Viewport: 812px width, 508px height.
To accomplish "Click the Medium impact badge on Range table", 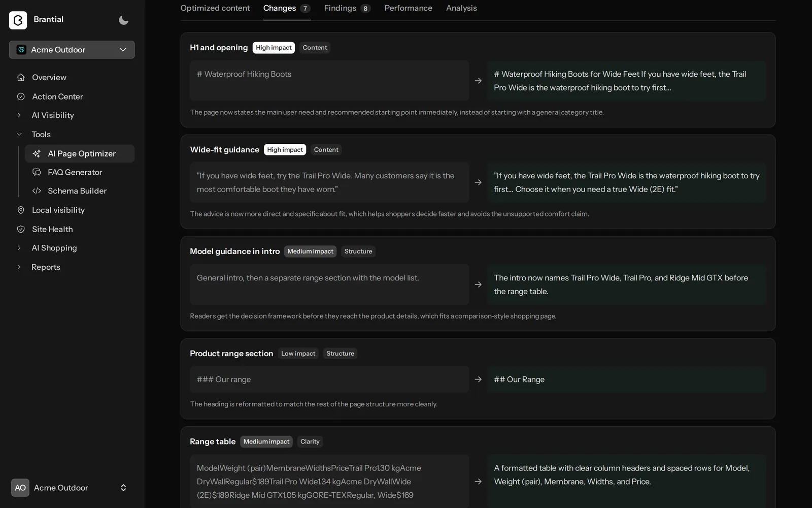I will [266, 441].
